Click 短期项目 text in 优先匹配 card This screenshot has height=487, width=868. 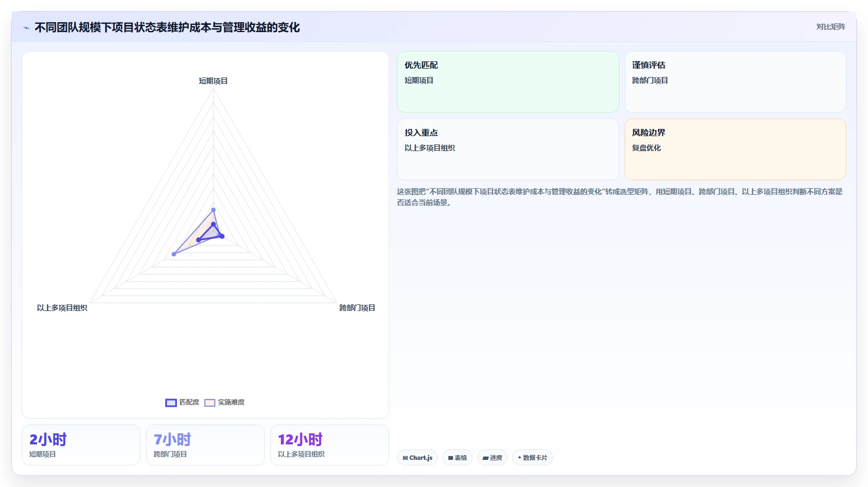click(x=419, y=80)
